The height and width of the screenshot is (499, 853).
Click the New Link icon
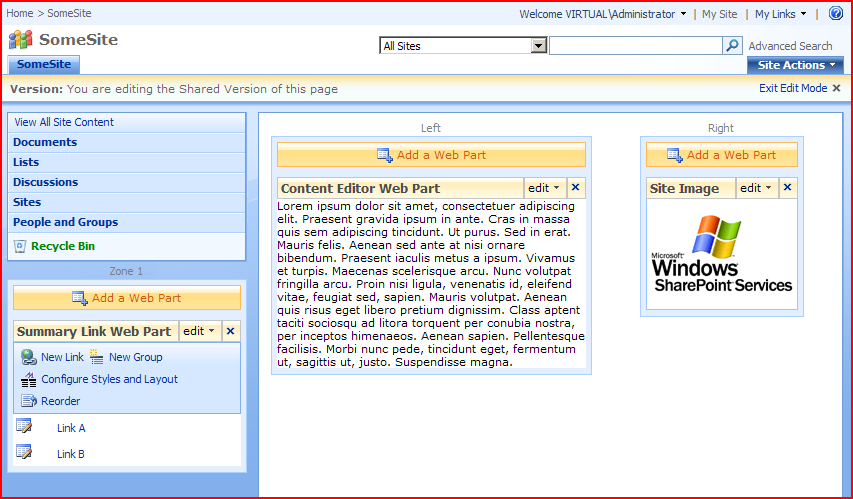coord(28,357)
